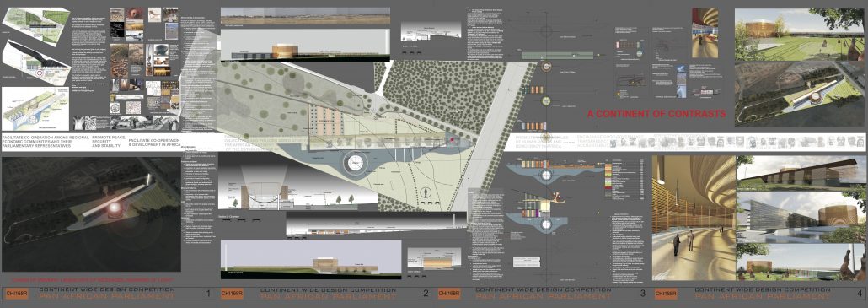The width and height of the screenshot is (868, 308).
Task: Open the top-right park render with round building
Action: [799, 34]
